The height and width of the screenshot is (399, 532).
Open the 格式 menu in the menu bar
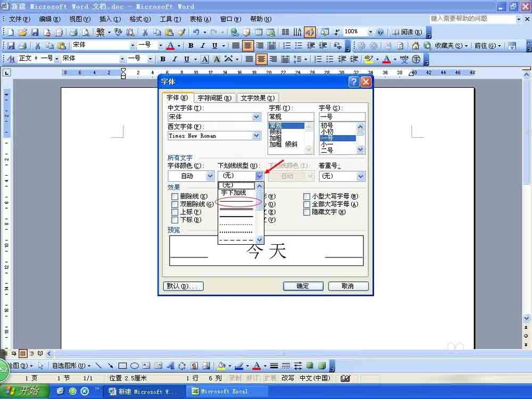point(140,19)
